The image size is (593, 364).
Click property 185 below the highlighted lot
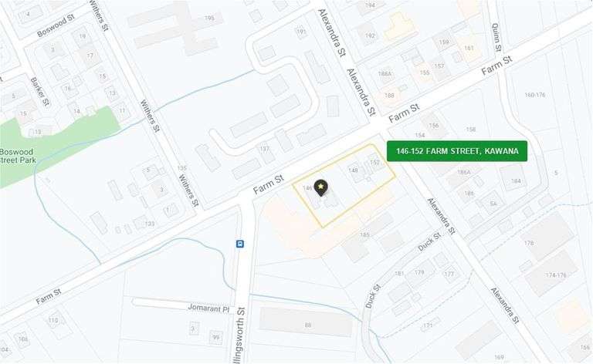point(364,235)
